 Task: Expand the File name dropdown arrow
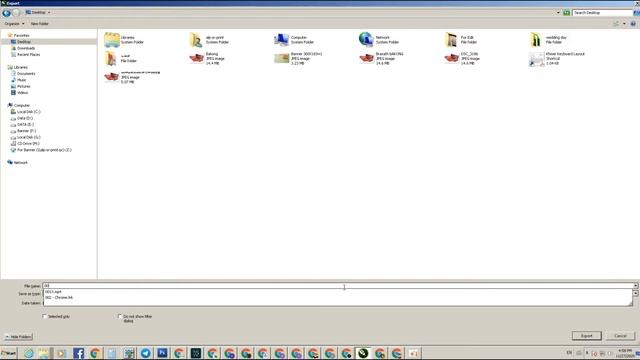pyautogui.click(x=636, y=286)
